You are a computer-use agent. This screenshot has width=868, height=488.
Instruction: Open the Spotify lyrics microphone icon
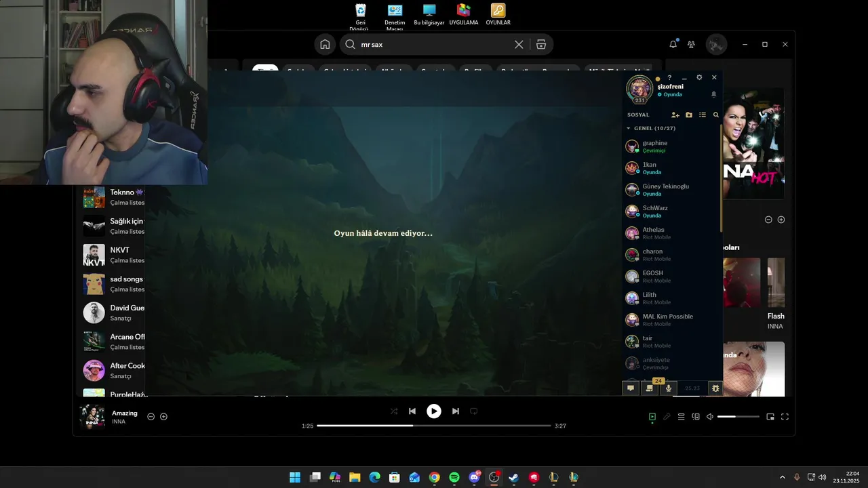[x=667, y=417]
